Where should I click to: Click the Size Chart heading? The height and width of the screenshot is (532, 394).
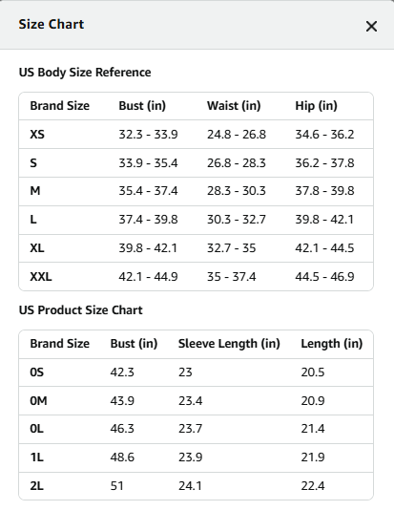point(52,25)
